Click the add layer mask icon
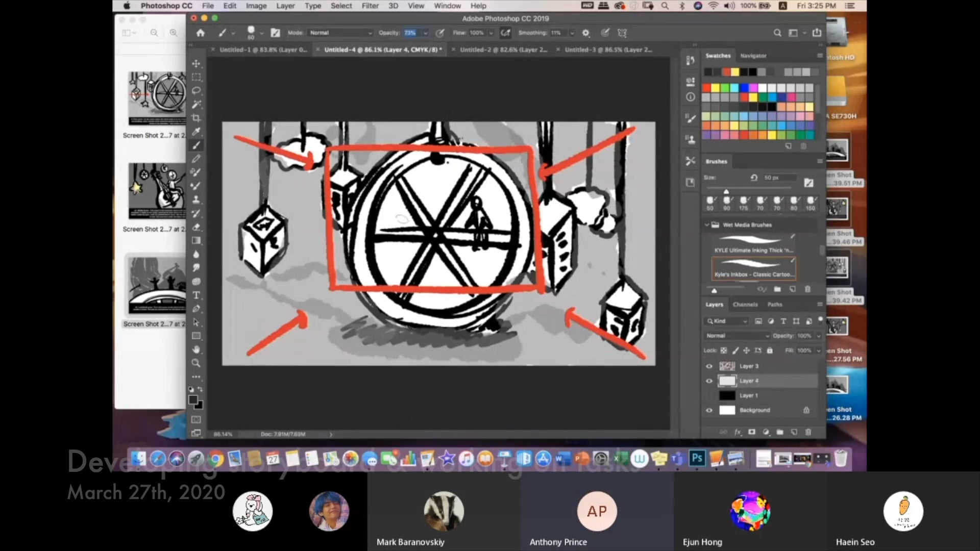 751,432
